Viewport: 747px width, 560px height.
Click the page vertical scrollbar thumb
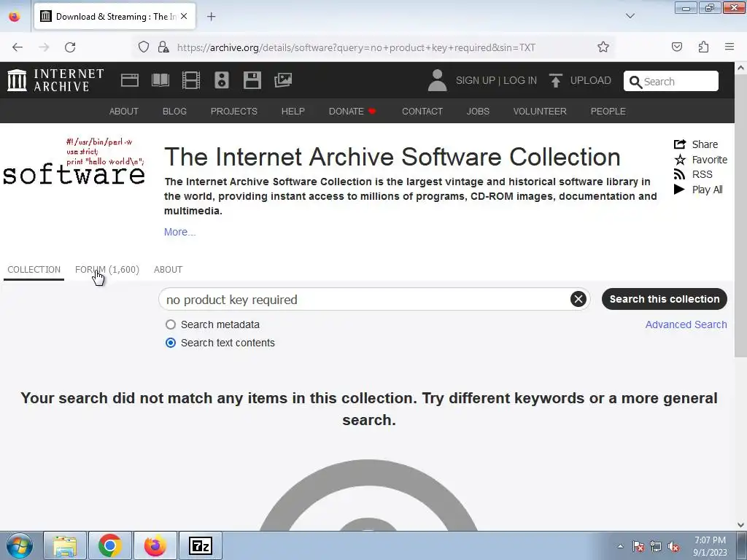(740, 214)
